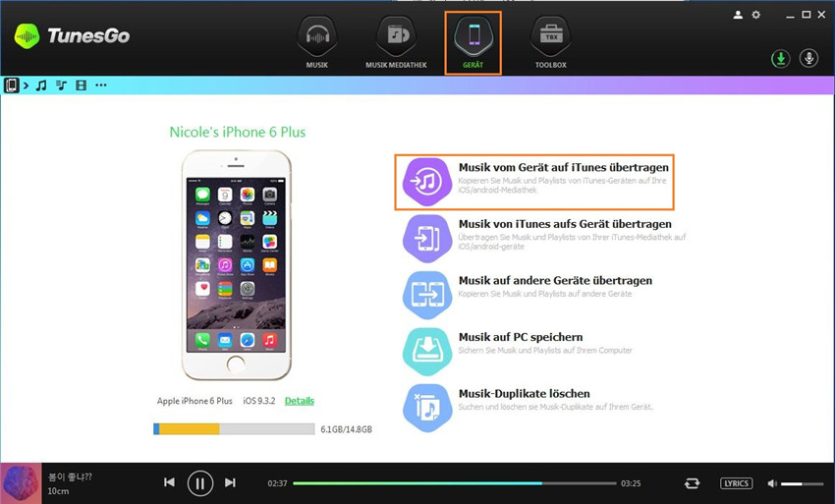Click the TunesGo logo
Screen dimensions: 835x504
tap(72, 35)
